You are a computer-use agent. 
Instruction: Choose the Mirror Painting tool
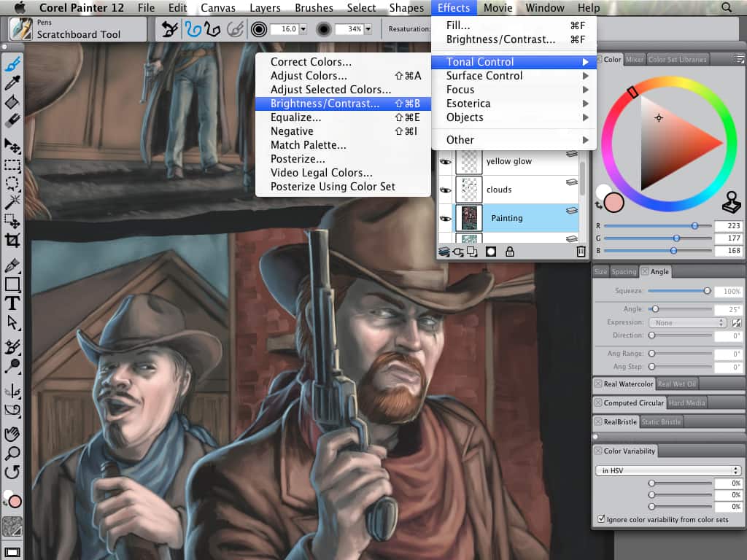[12, 392]
